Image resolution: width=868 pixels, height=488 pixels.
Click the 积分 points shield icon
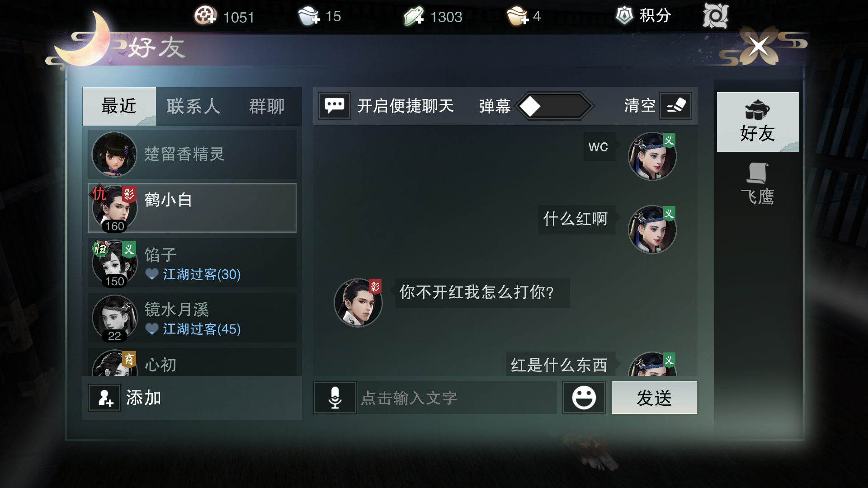[x=624, y=16]
